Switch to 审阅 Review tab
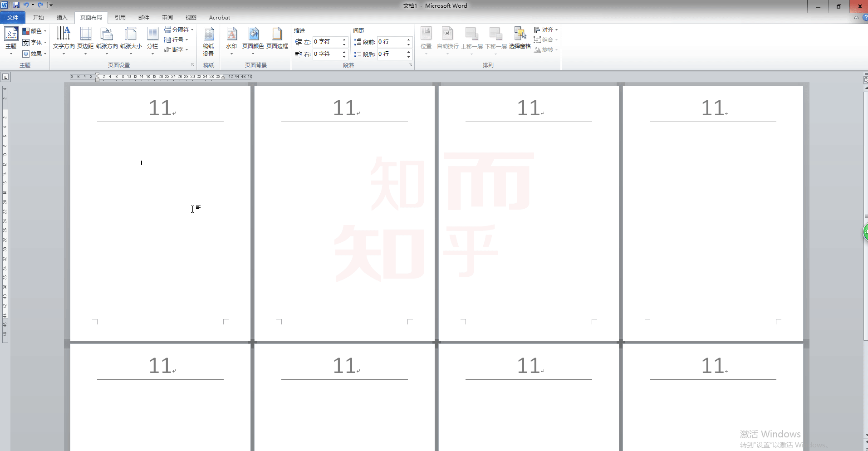Viewport: 868px width, 451px height. pyautogui.click(x=167, y=17)
